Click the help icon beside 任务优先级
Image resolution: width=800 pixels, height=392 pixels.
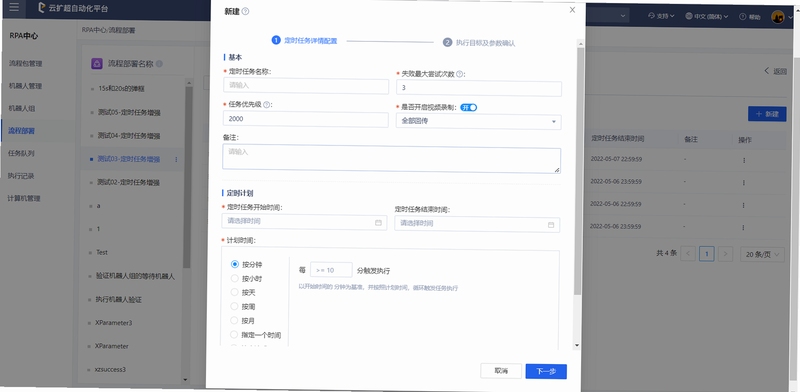[x=266, y=104]
